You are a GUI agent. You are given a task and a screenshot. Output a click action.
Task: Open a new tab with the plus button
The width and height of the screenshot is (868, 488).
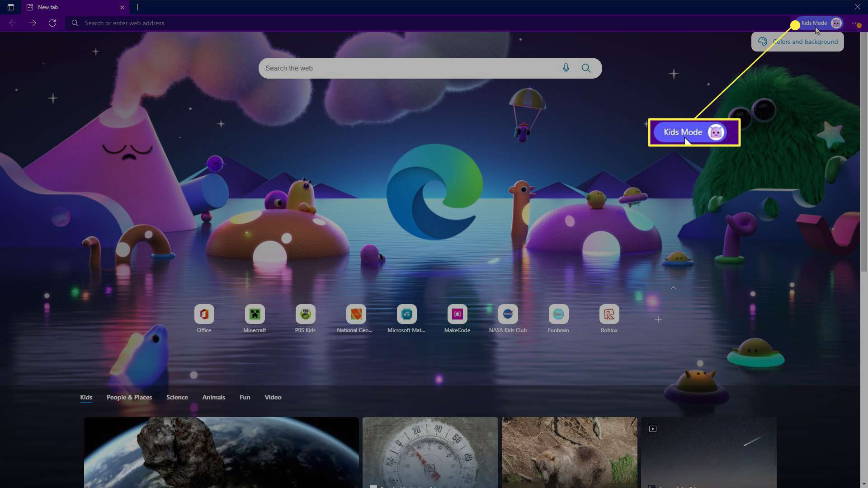point(138,7)
